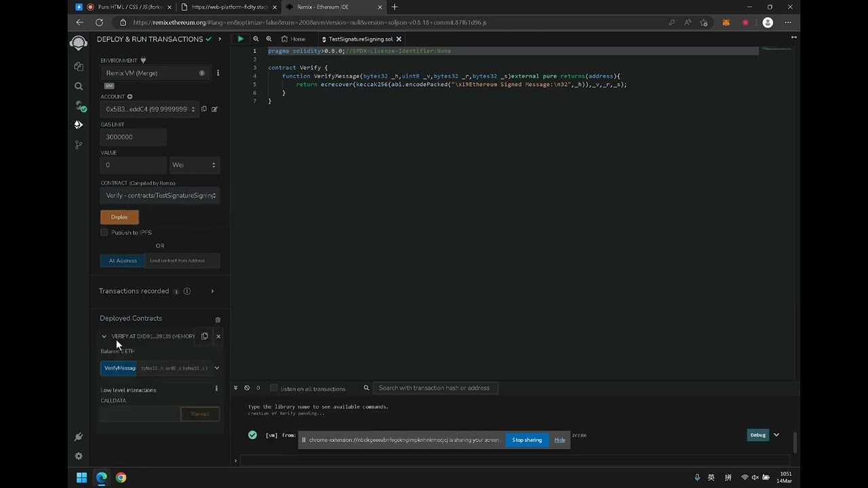Open the Environment Remix VM dropdown

coord(155,73)
